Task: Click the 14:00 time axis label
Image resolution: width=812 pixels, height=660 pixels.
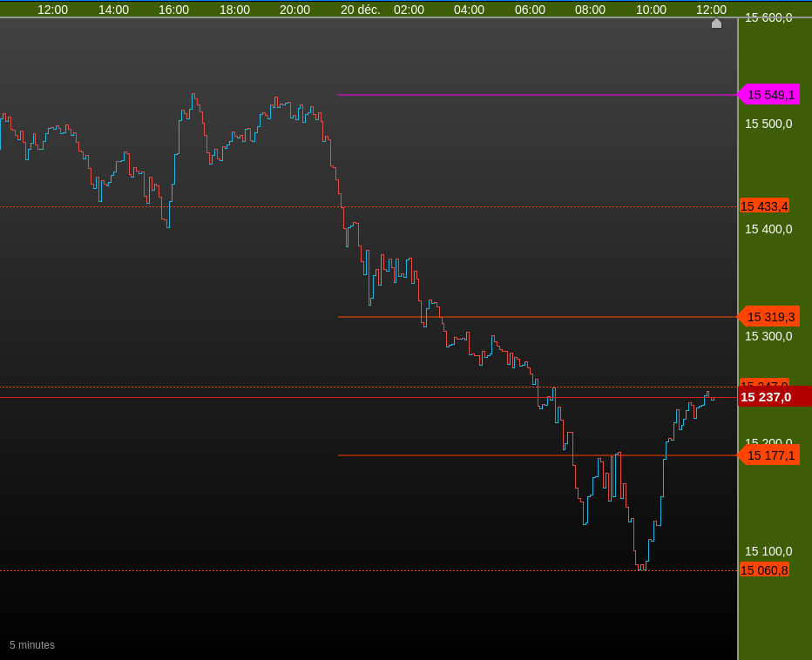Action: click(113, 10)
